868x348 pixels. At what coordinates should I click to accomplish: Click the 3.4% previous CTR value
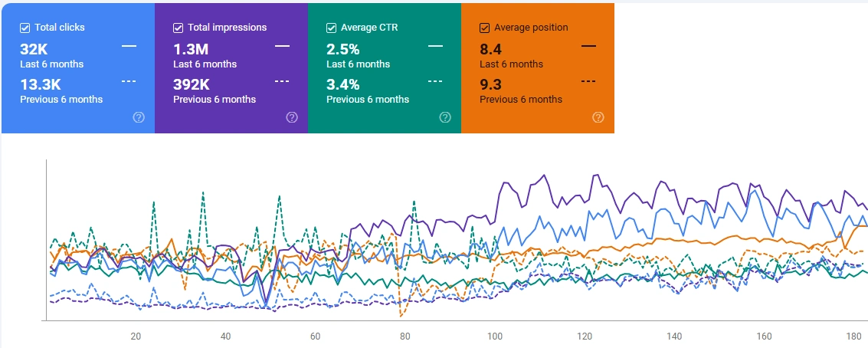click(343, 84)
